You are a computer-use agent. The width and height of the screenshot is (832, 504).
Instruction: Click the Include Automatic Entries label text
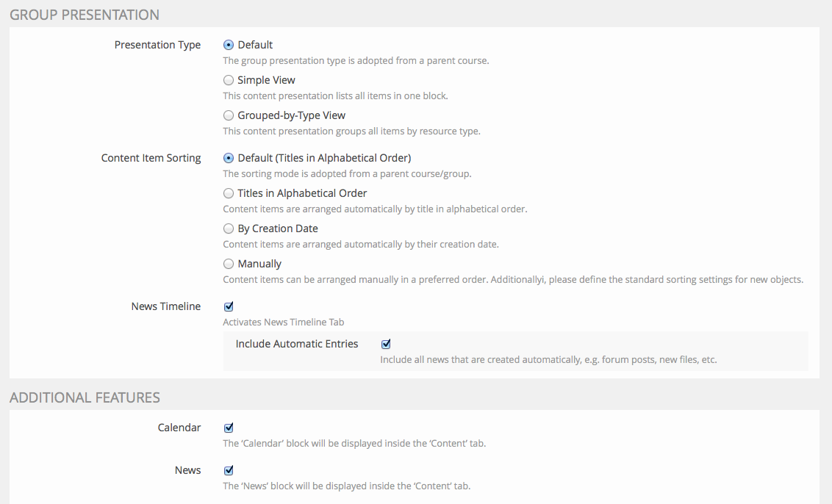(x=297, y=344)
